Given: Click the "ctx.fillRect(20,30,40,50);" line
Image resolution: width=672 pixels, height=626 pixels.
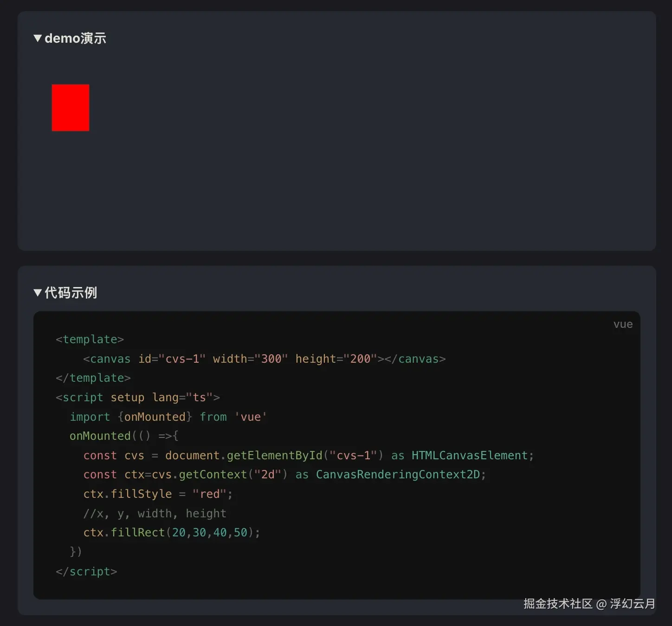Looking at the screenshot, I should [x=172, y=533].
